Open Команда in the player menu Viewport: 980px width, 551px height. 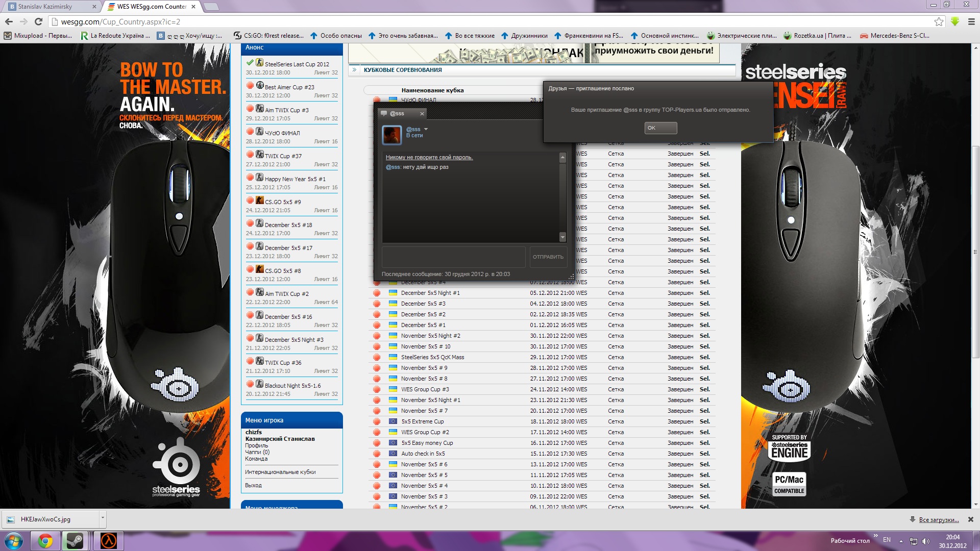click(x=256, y=459)
